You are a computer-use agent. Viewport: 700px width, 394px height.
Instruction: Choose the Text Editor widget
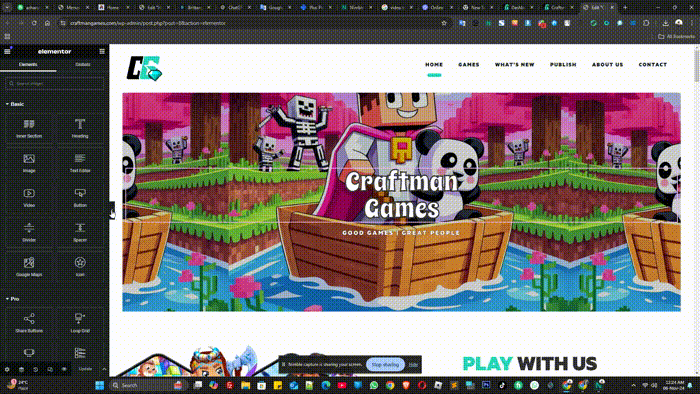click(x=80, y=163)
